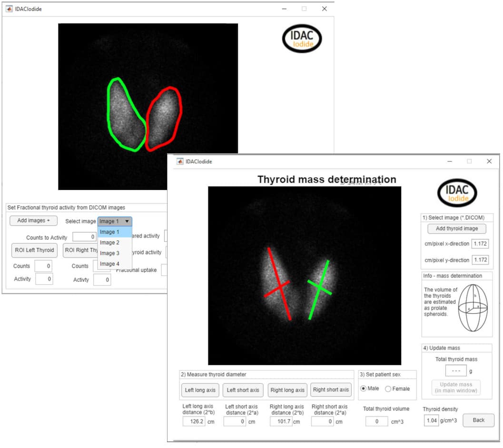Click the cm/pixel x-direction field

point(480,244)
